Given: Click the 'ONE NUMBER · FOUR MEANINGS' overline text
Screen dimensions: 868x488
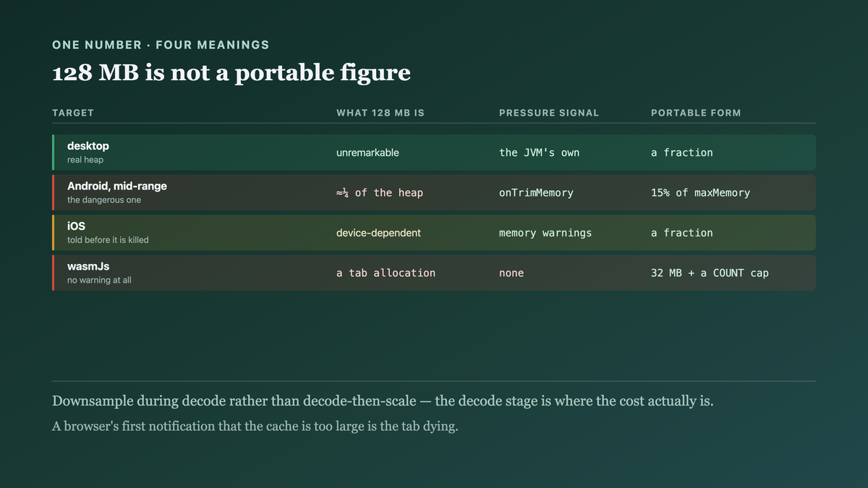Looking at the screenshot, I should (161, 45).
